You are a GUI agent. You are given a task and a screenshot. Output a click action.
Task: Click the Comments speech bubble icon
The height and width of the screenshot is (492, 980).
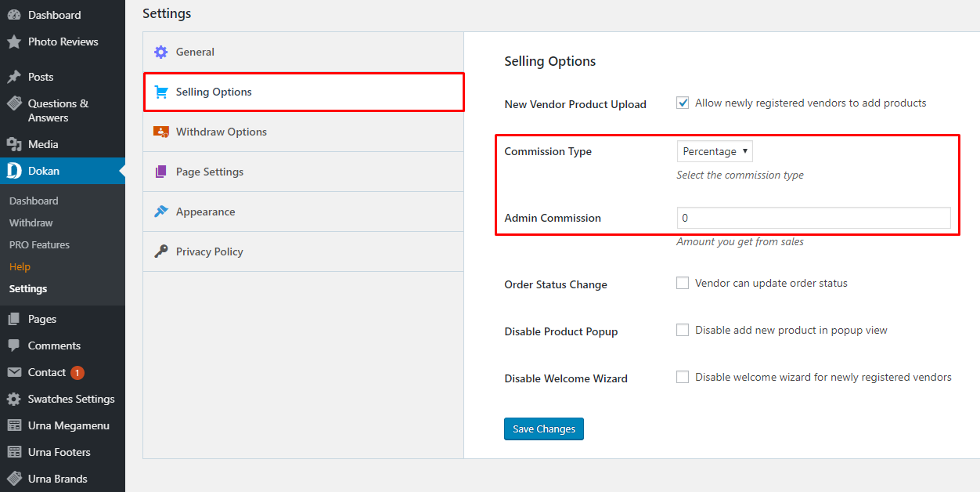(14, 345)
